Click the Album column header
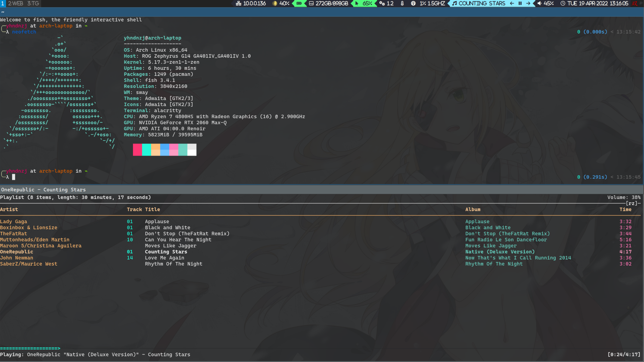This screenshot has width=644, height=362. 473,209
